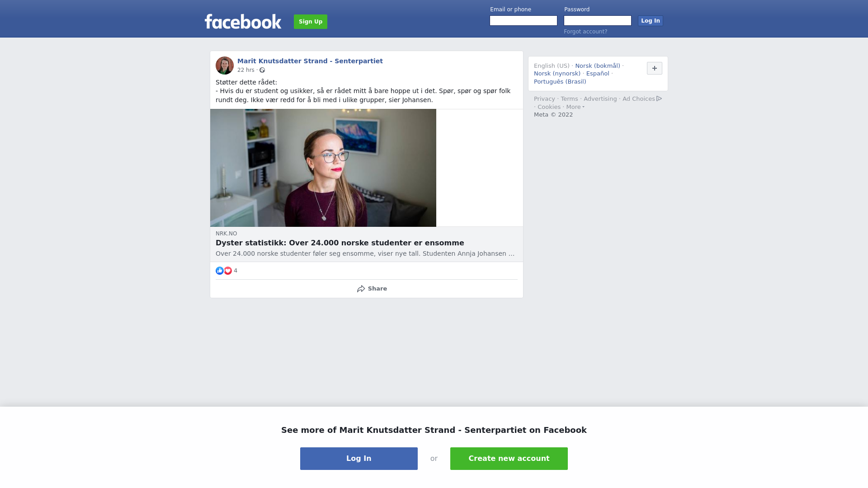Image resolution: width=868 pixels, height=488 pixels.
Task: Expand the More footer dropdown
Action: pos(576,107)
